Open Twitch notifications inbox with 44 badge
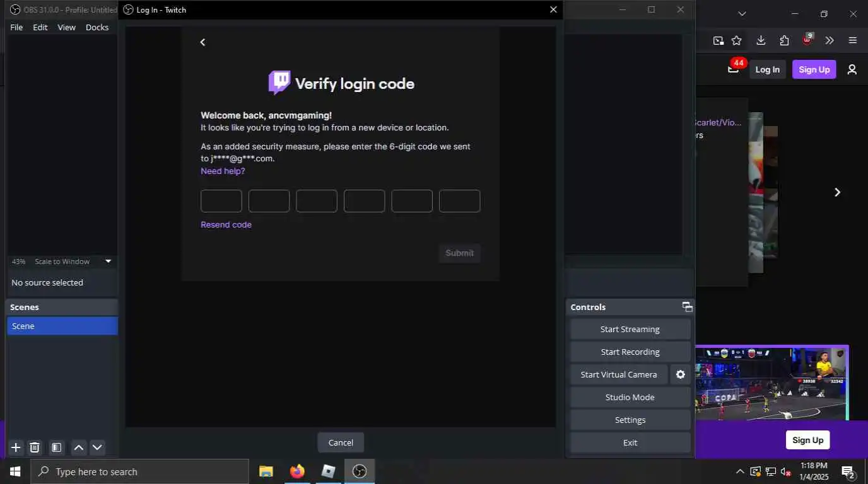Viewport: 868px width, 484px height. pos(734,68)
